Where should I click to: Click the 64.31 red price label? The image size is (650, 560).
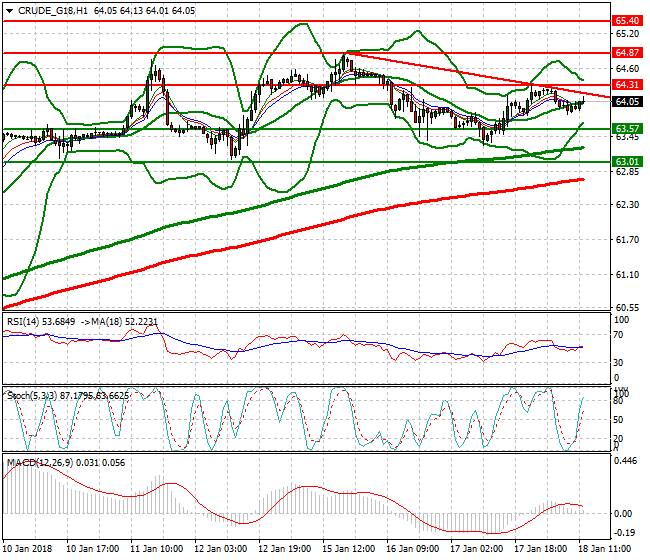[x=628, y=85]
